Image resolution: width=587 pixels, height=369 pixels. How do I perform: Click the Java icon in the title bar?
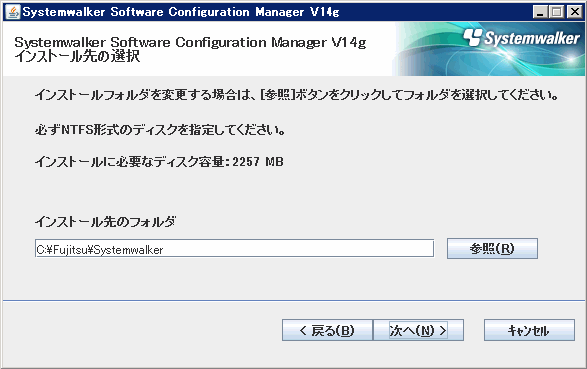pos(13,12)
